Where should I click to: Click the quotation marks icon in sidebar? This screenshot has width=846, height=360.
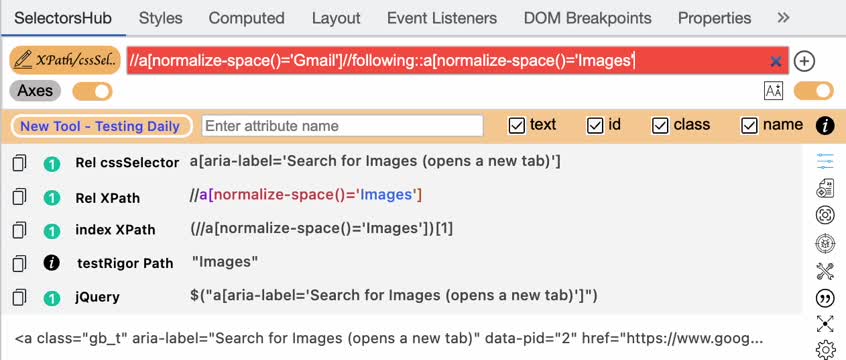[825, 298]
